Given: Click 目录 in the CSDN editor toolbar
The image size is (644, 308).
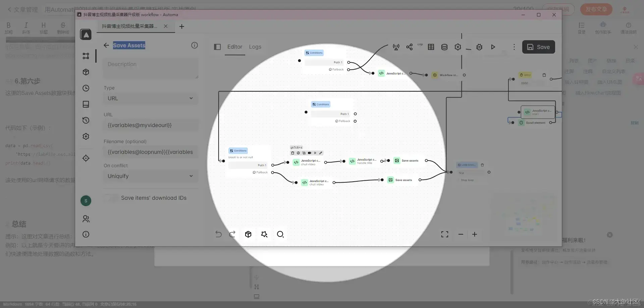Looking at the screenshot, I should tap(582, 28).
